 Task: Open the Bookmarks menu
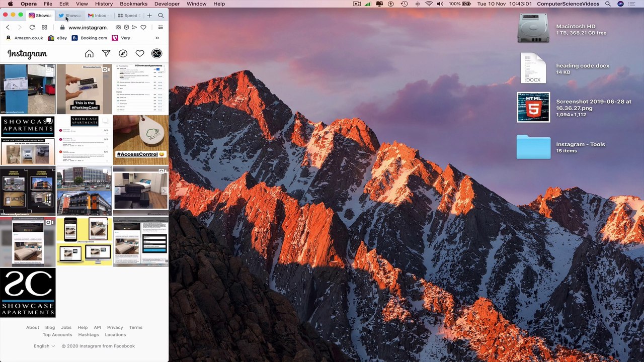click(x=133, y=4)
